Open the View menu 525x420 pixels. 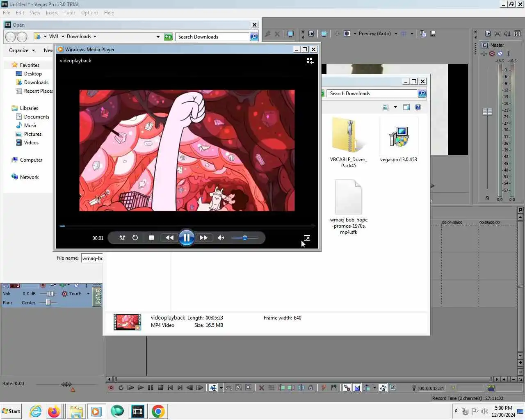(x=35, y=13)
